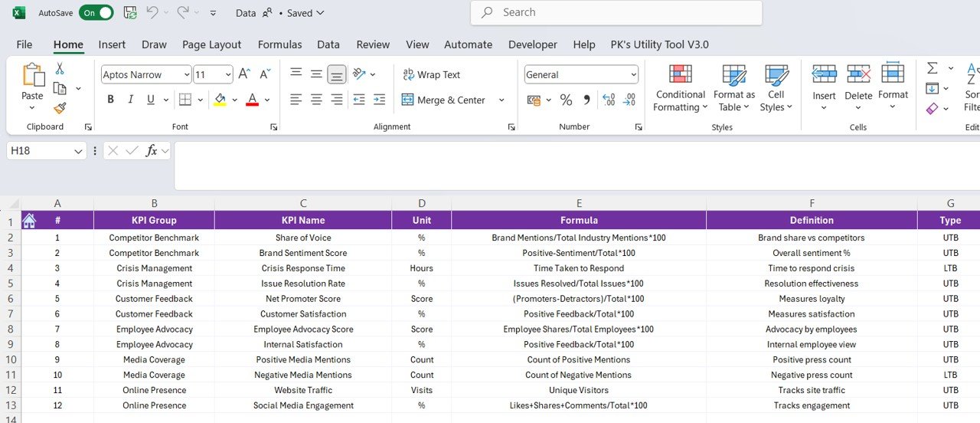Open the font name dropdown

click(187, 75)
